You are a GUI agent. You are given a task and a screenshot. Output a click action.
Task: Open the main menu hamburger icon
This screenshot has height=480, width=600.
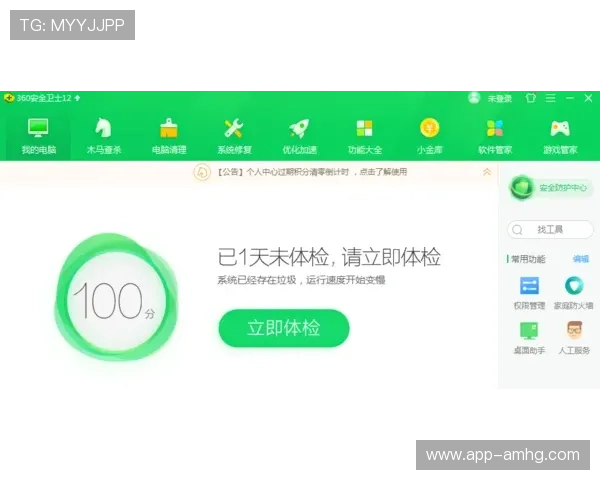(550, 98)
